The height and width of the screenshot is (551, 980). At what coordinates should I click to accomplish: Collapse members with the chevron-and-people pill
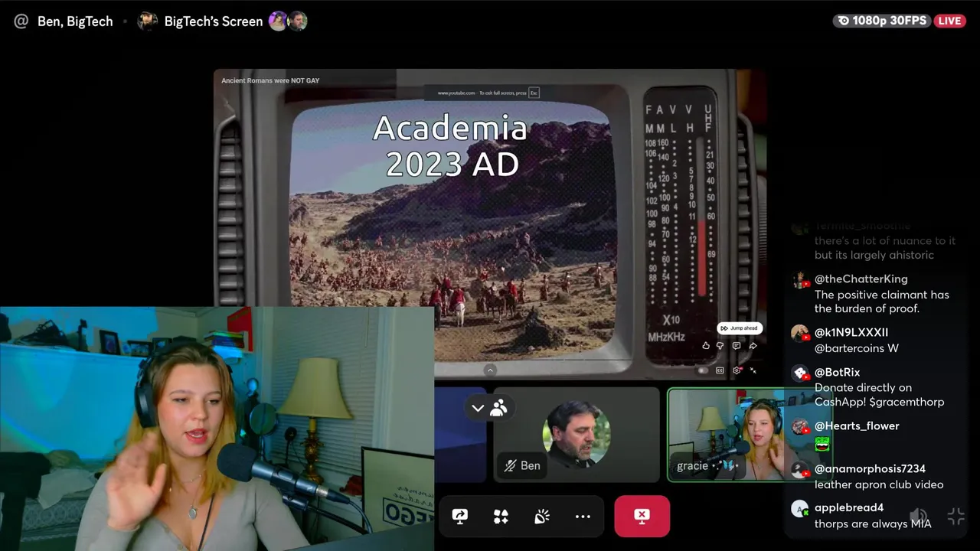(x=488, y=408)
